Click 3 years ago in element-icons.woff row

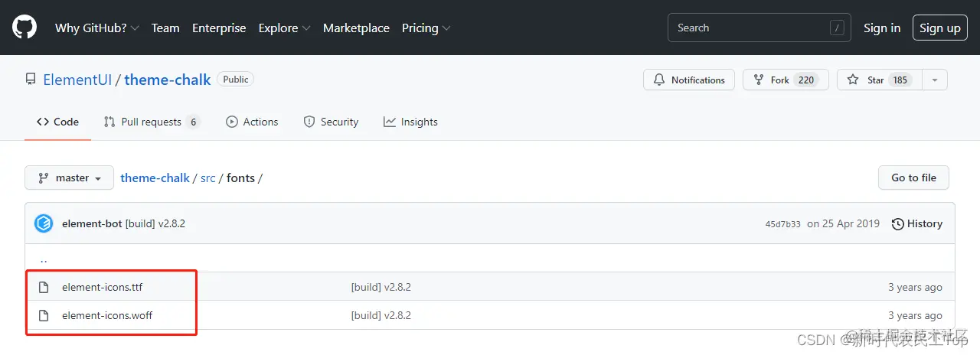(x=915, y=315)
